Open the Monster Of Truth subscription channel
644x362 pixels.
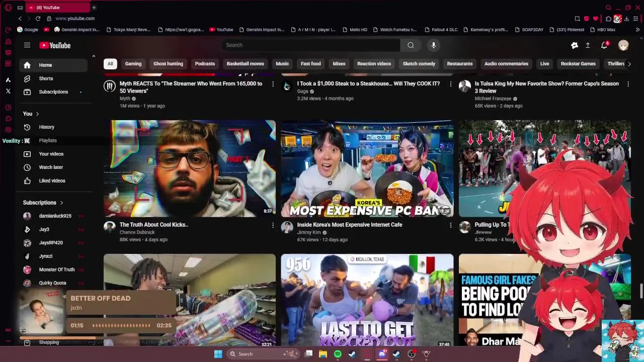[53, 269]
